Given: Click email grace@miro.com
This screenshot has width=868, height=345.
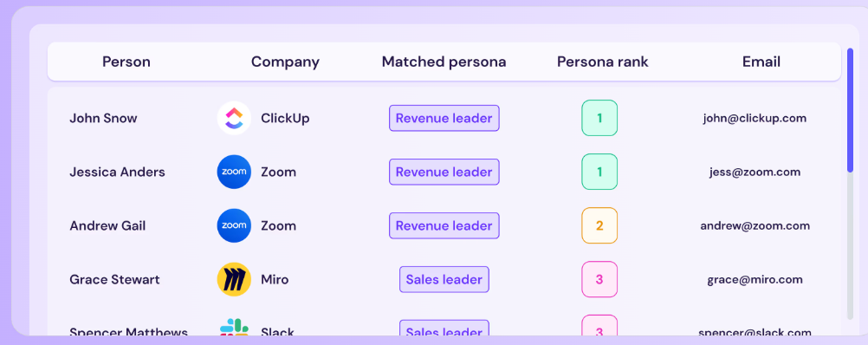Looking at the screenshot, I should 755,280.
